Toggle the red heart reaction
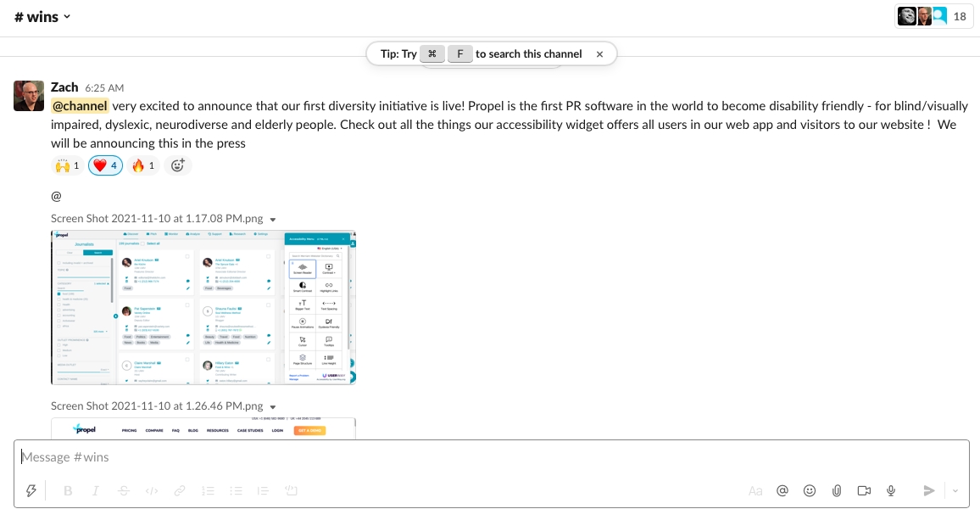Screen dimensions: 980x509 (105, 165)
